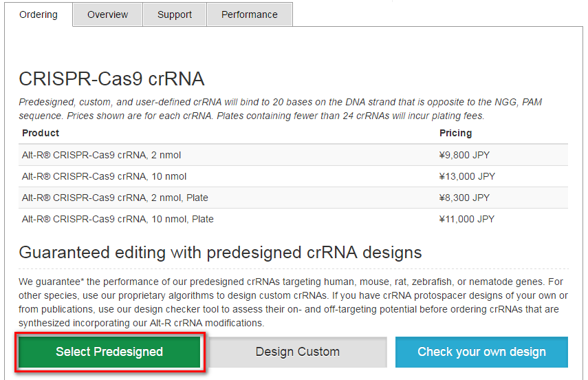Click the Product column header
The height and width of the screenshot is (380, 588).
pos(41,133)
